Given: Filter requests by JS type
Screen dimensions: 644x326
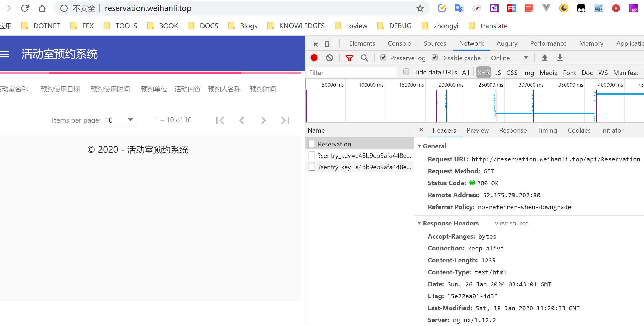Looking at the screenshot, I should point(498,73).
